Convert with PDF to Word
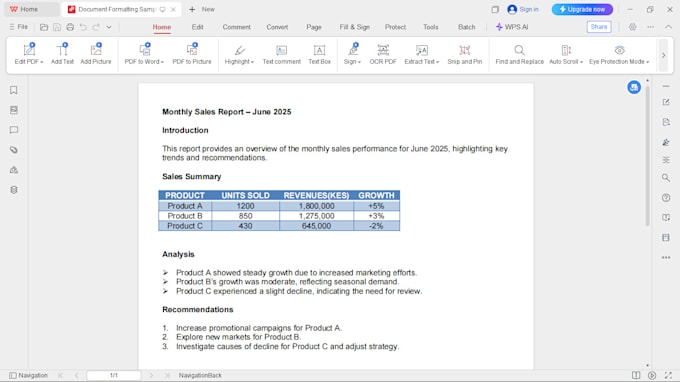 coord(144,54)
